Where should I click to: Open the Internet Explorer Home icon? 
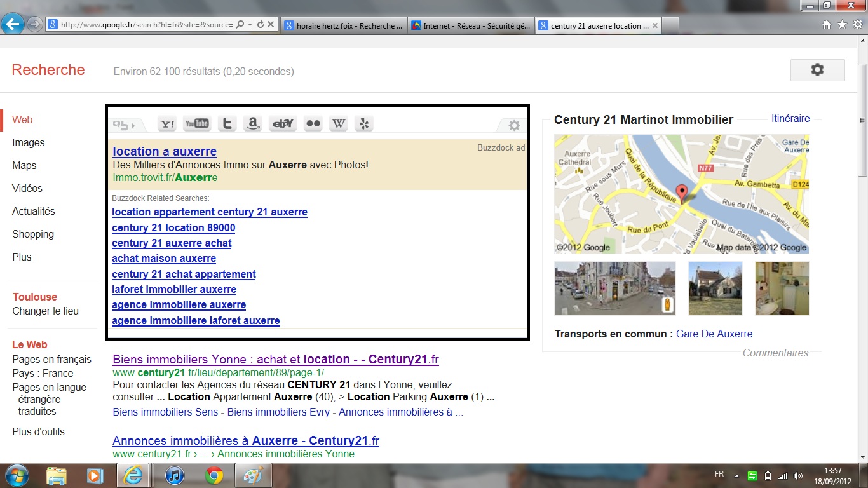click(827, 25)
